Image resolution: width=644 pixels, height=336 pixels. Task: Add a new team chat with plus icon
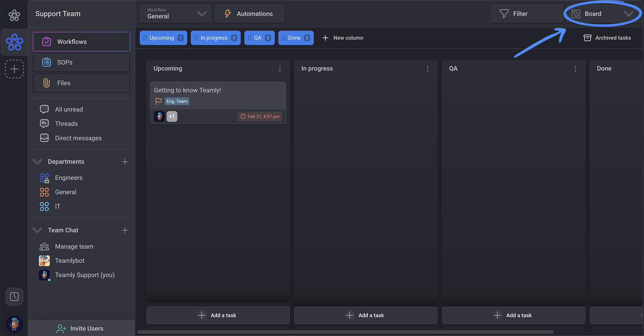coord(125,230)
